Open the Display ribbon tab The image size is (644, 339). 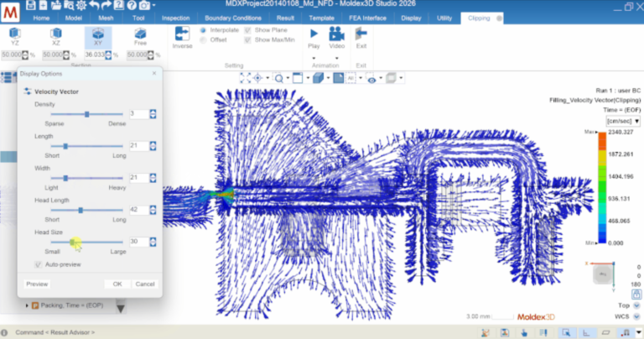point(411,18)
